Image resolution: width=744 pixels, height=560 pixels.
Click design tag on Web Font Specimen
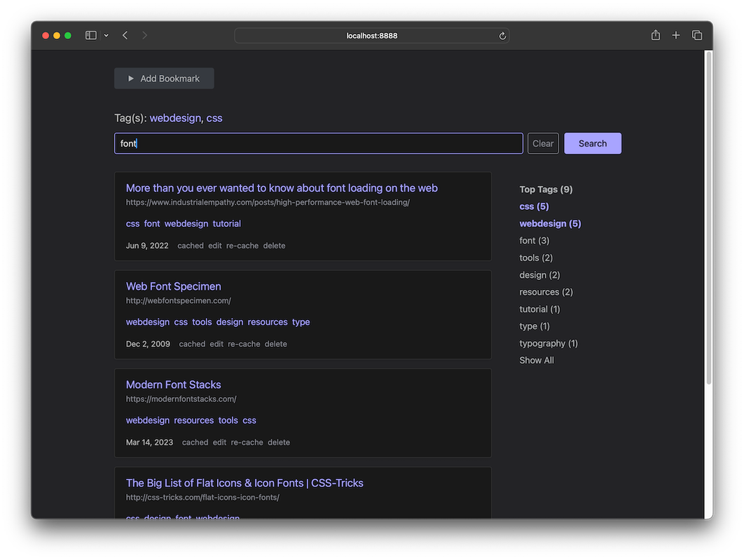(x=230, y=322)
